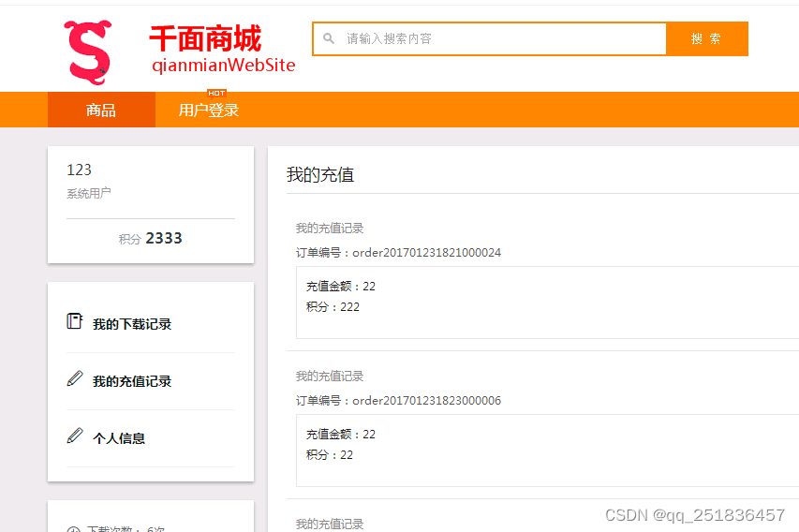Click the notebook icon beside 我的下载记录

(74, 321)
